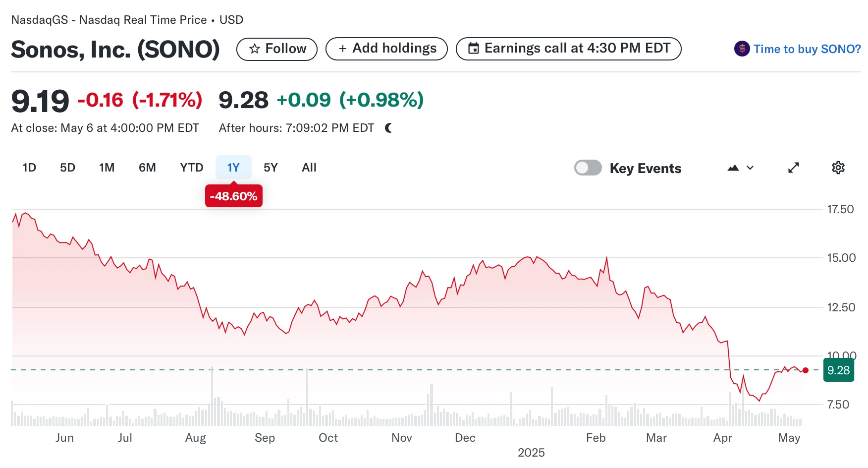
Task: Click the Add holdings button
Action: click(386, 49)
